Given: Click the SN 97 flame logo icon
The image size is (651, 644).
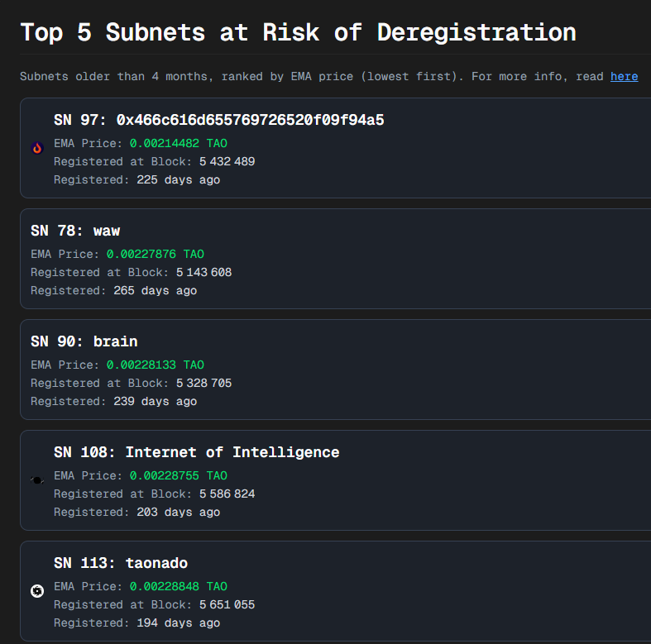Looking at the screenshot, I should 37,148.
